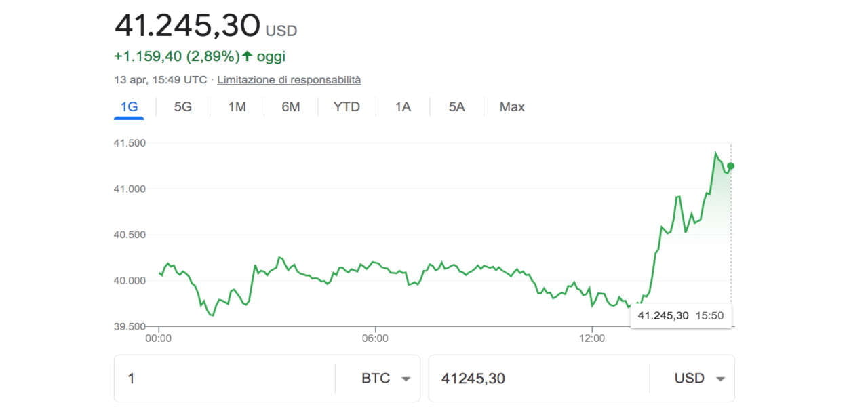Viewport: 868px width, 407px height.
Task: Click the 12:00 time axis label
Action: click(592, 338)
